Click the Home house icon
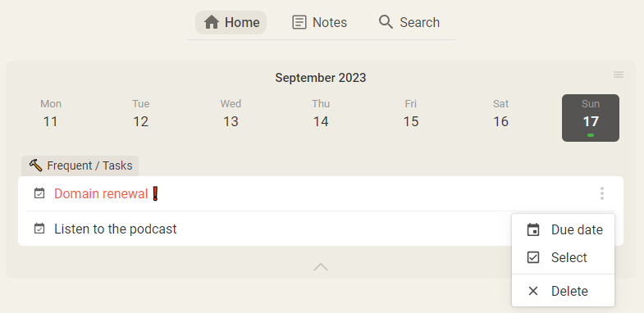The height and width of the screenshot is (313, 644). pos(212,22)
